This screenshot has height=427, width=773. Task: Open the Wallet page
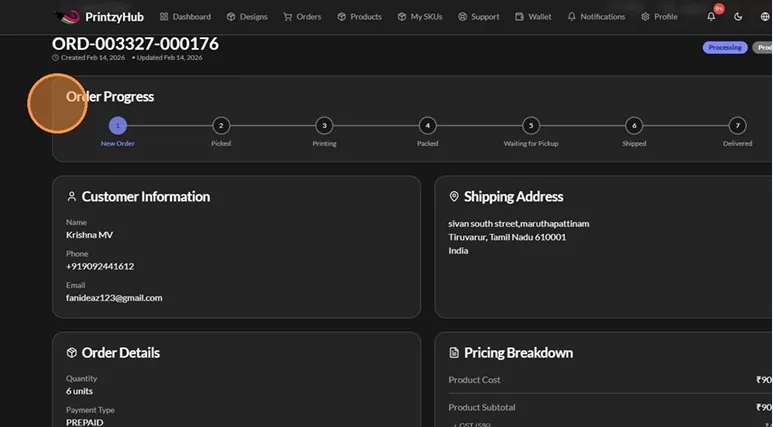click(533, 17)
